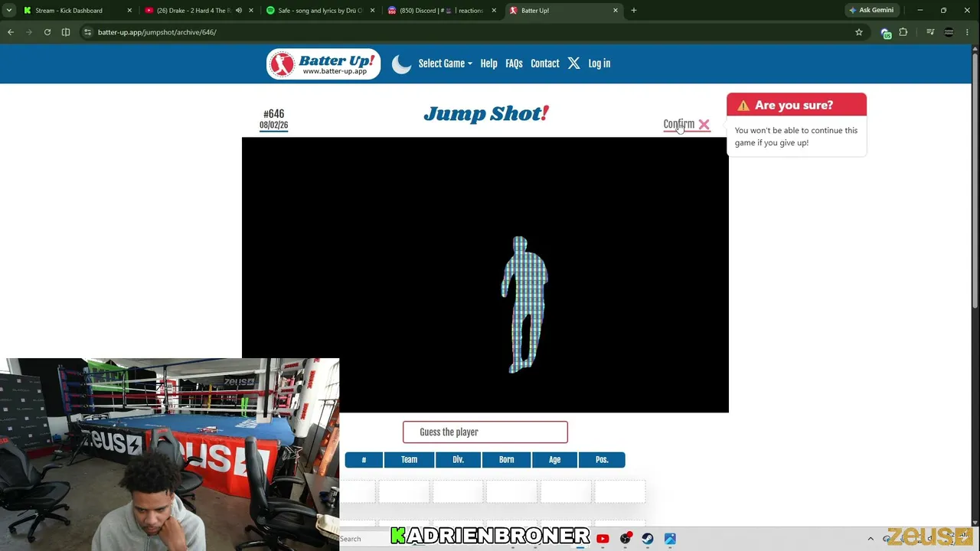The width and height of the screenshot is (980, 551).
Task: Toggle the browser side panel icon
Action: (x=66, y=32)
